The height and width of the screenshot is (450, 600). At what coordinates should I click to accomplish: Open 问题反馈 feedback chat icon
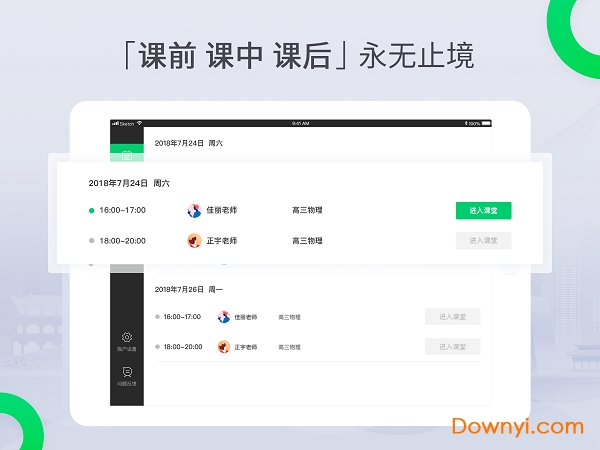[127, 372]
